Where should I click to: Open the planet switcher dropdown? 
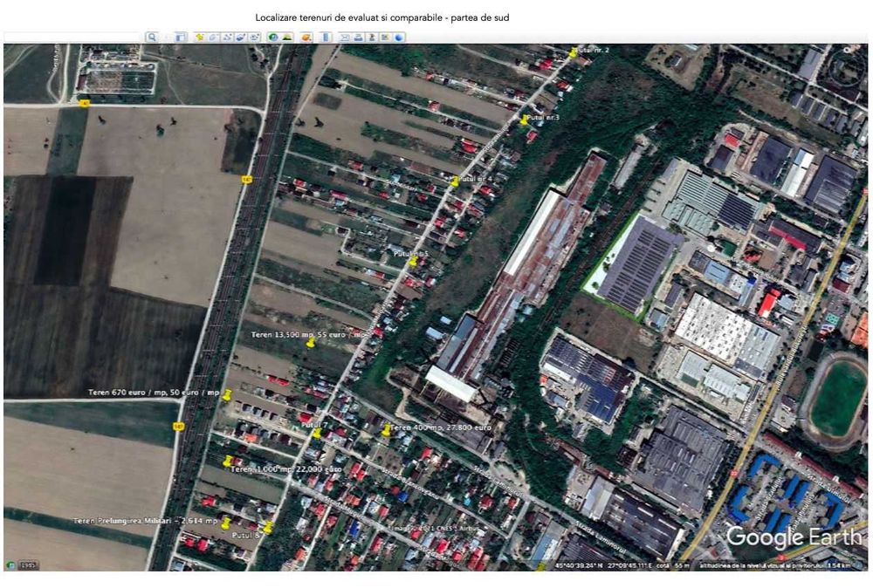point(306,38)
